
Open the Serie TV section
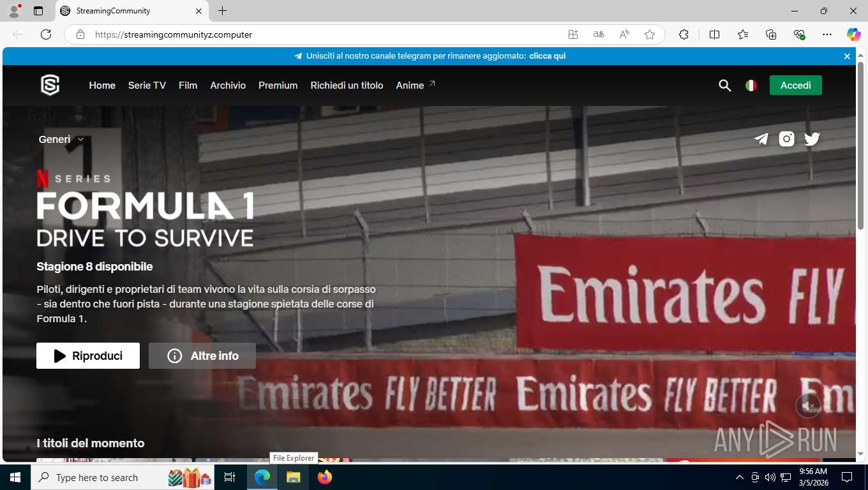(x=147, y=85)
